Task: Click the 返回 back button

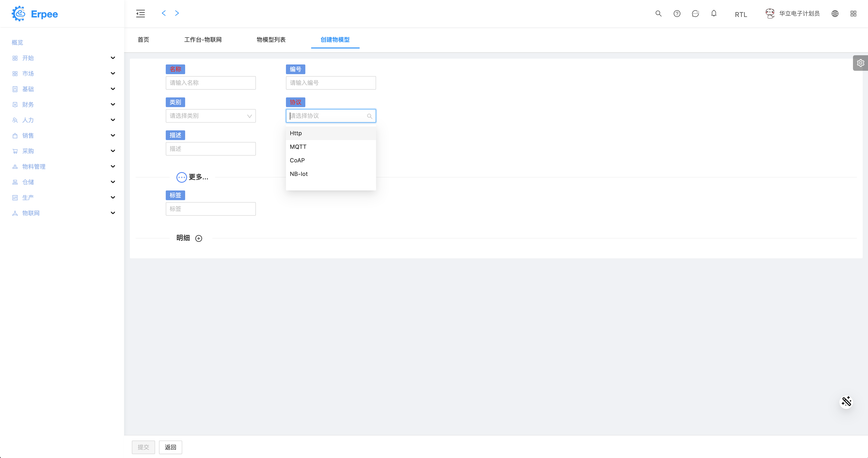Action: (170, 447)
